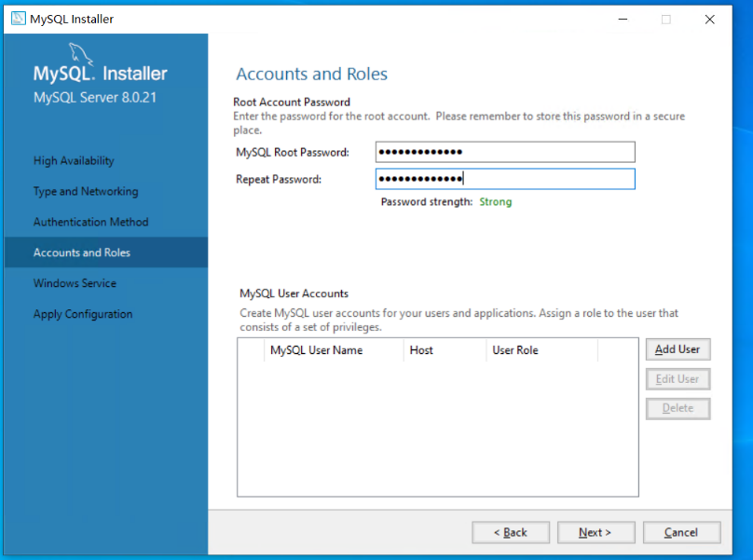Screen dimensions: 753x560
Task: Click the Delete user button
Action: (678, 408)
